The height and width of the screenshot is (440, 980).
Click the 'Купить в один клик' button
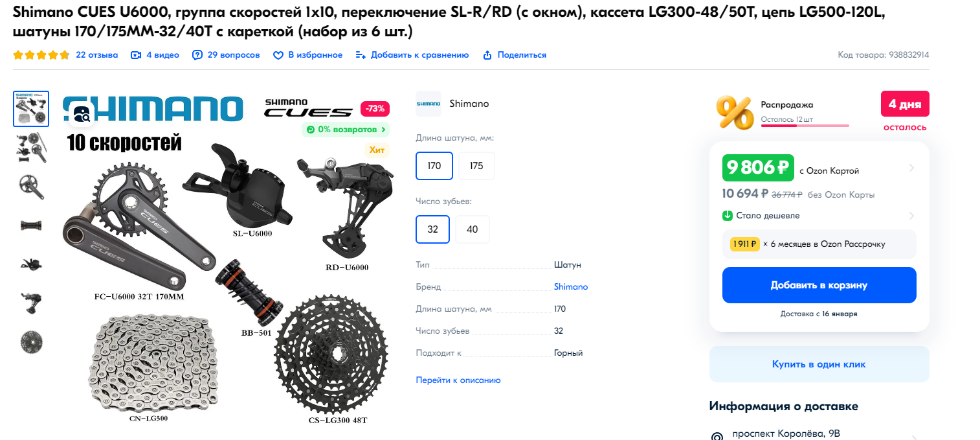click(819, 364)
